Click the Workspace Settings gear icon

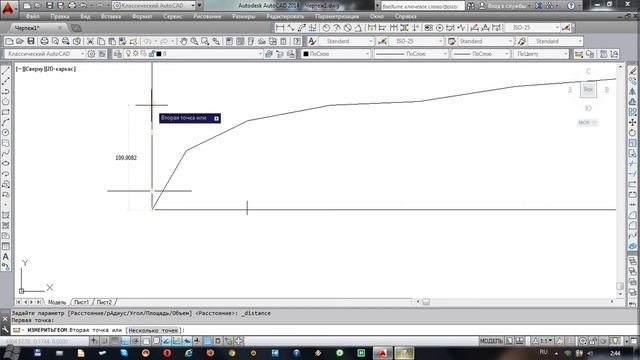(91, 54)
